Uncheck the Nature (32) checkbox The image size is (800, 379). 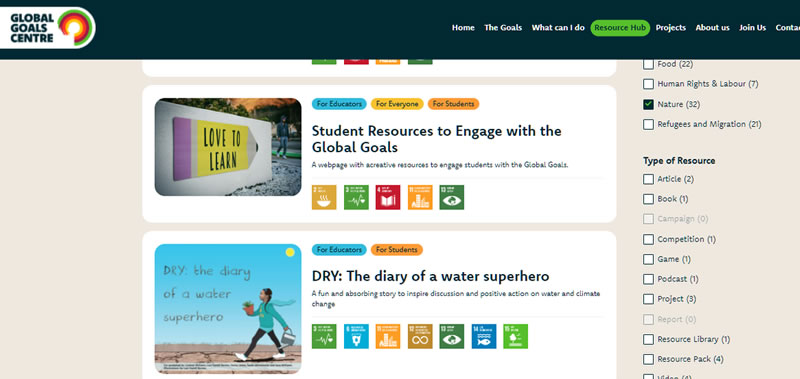(648, 104)
